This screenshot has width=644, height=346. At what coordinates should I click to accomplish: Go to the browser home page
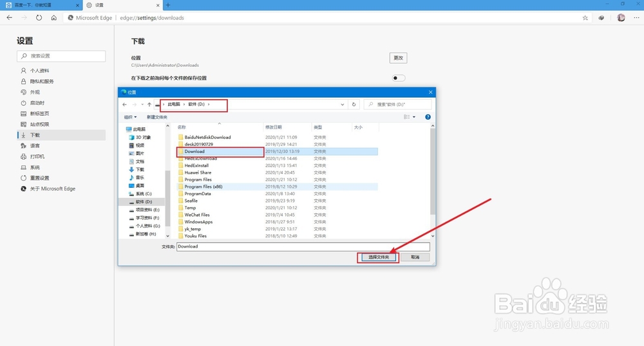click(x=54, y=17)
